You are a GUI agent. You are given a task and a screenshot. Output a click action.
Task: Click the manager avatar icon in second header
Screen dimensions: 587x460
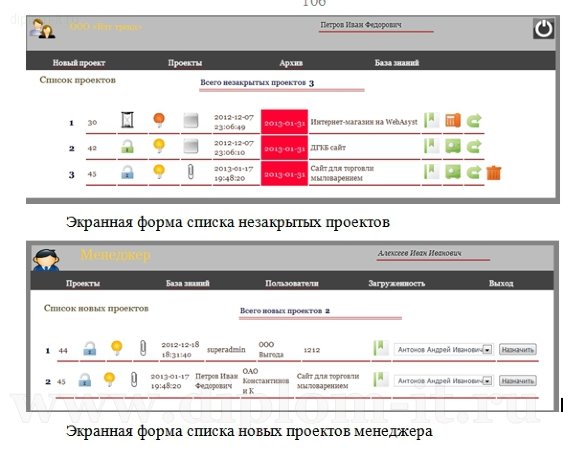tap(46, 259)
